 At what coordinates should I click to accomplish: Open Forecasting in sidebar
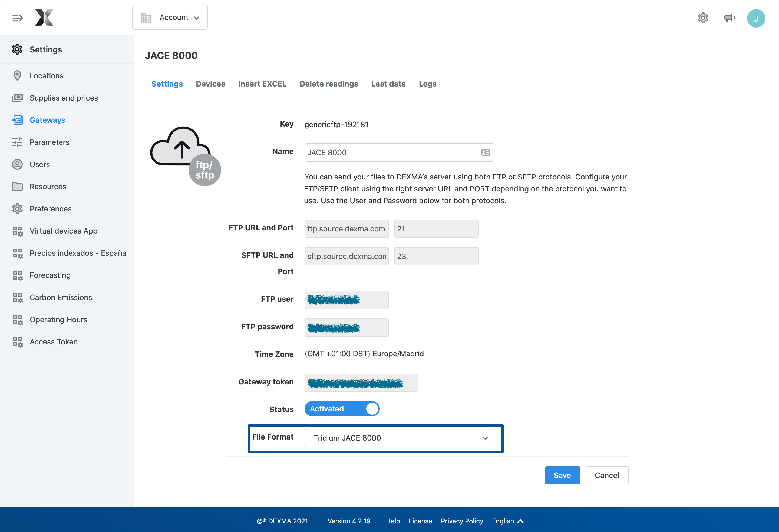[50, 275]
